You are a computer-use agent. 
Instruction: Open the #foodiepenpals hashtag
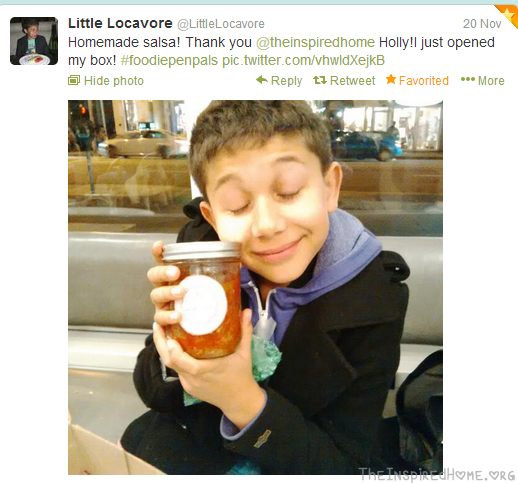click(x=169, y=60)
